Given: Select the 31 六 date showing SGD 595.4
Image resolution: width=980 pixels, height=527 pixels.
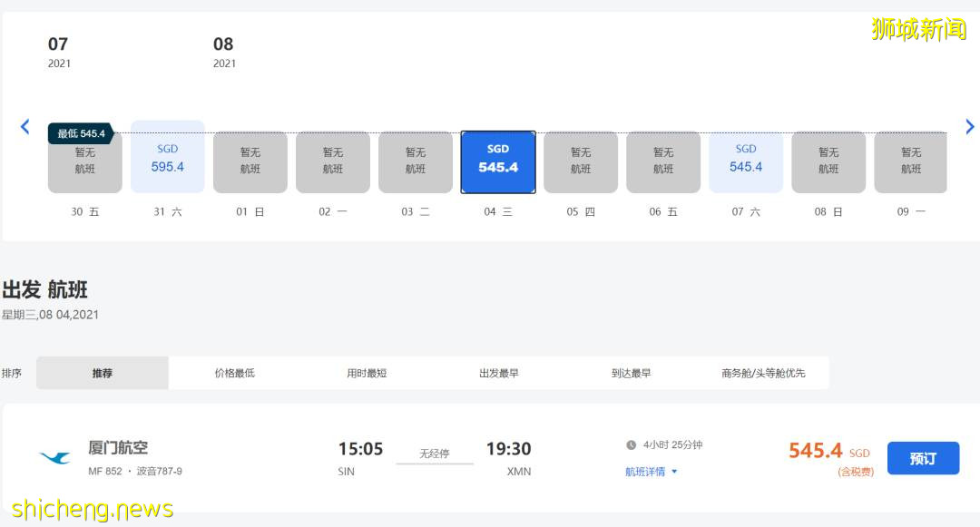Looking at the screenshot, I should pyautogui.click(x=167, y=161).
